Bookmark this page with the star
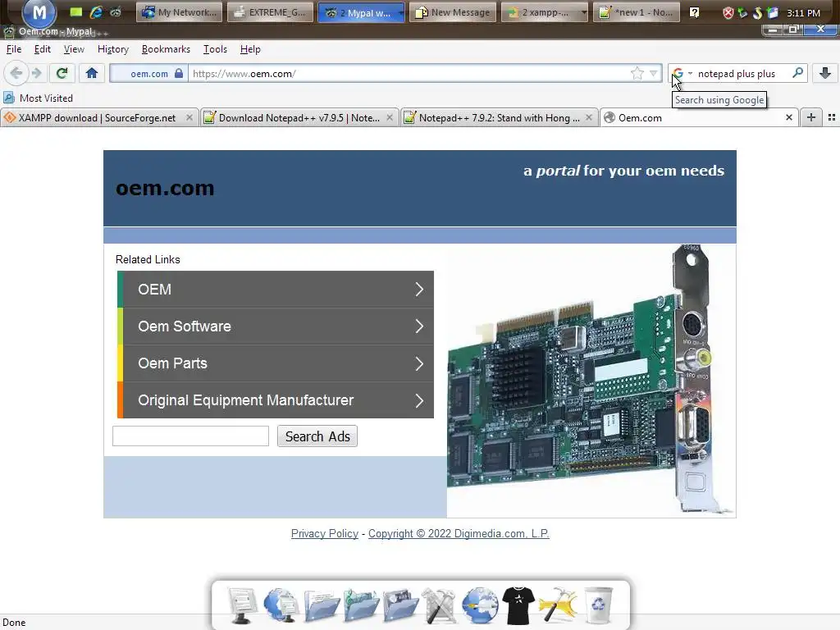The width and height of the screenshot is (840, 630). click(x=637, y=73)
